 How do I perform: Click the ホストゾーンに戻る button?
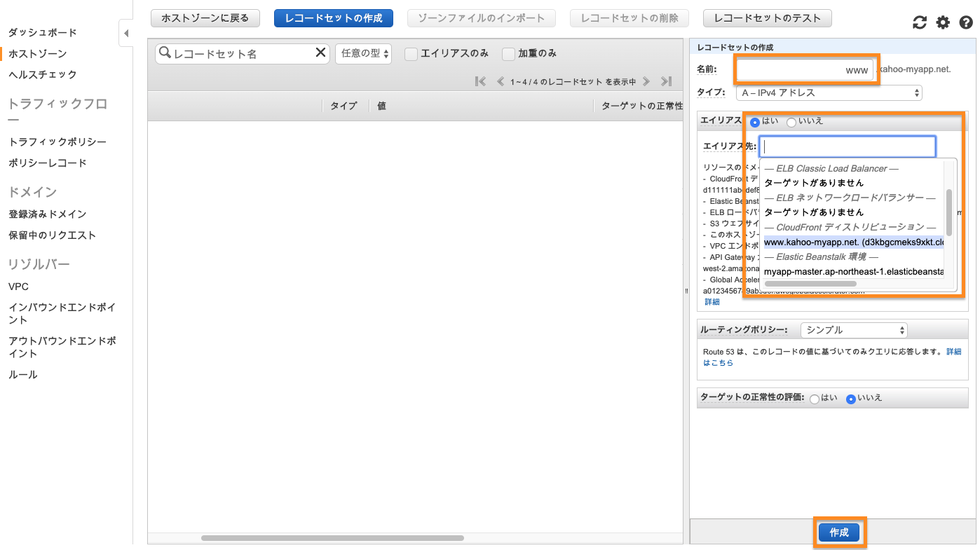point(205,18)
